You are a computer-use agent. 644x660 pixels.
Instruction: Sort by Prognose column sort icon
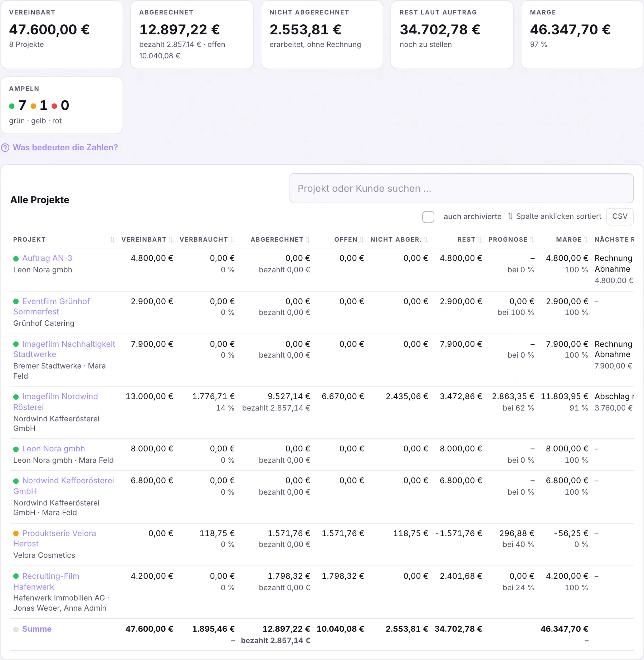point(532,239)
